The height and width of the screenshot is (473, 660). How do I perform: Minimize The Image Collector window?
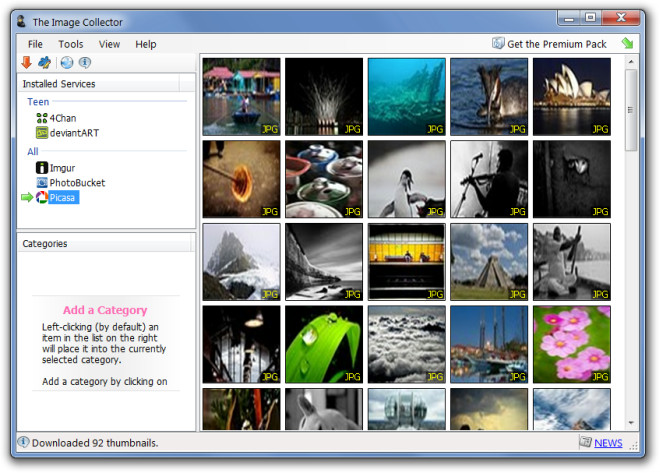point(569,19)
